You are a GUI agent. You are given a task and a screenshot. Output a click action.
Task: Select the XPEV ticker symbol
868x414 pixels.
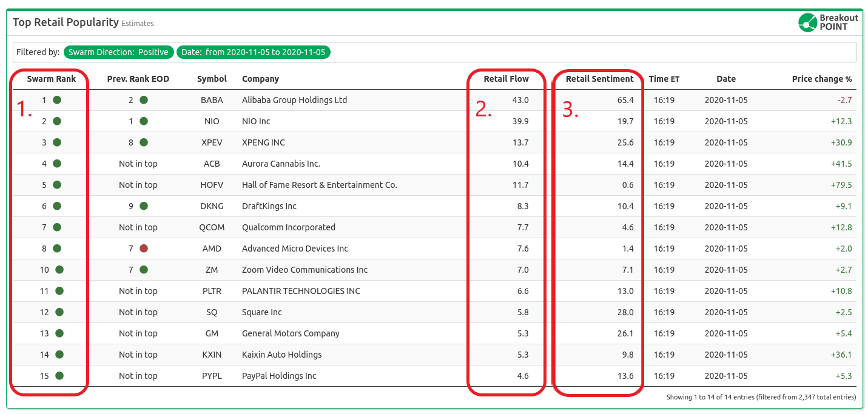[x=212, y=142]
